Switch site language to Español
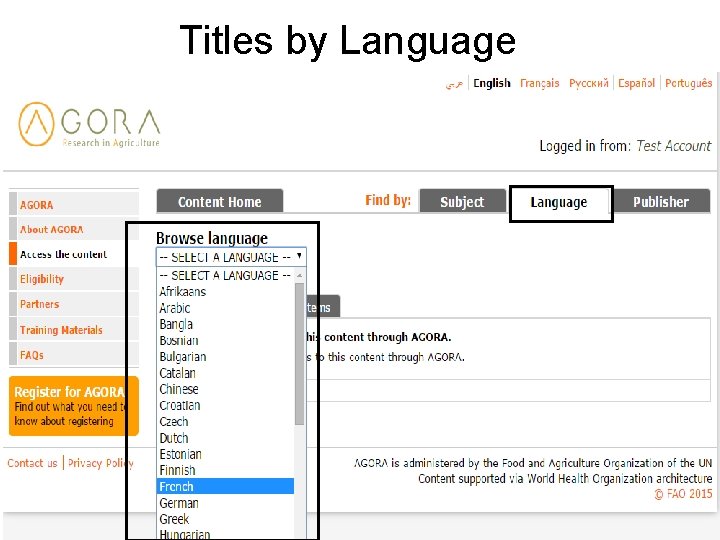 pos(636,83)
